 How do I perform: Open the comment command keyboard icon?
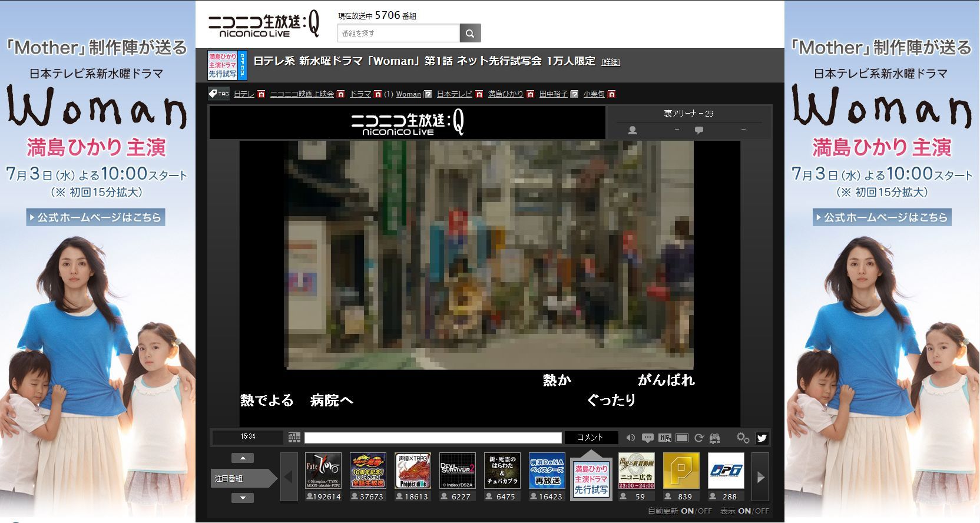294,438
